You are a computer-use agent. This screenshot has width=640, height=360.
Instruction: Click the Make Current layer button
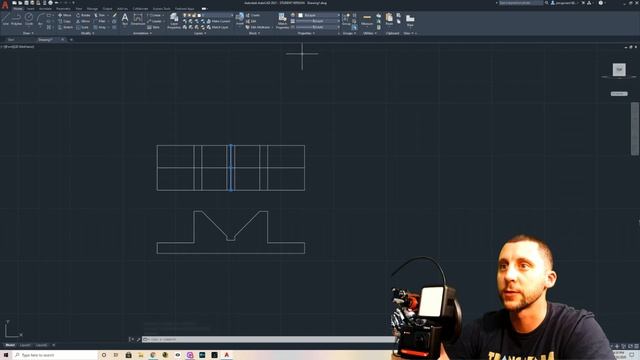(219, 21)
